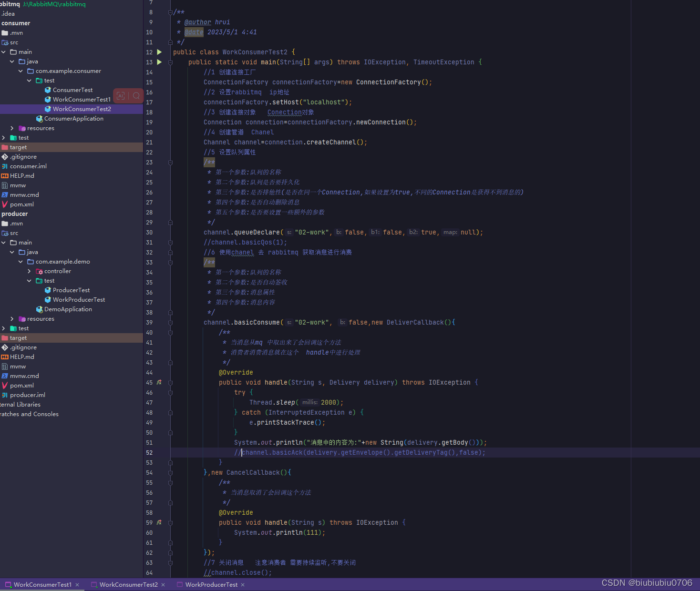Close the WorkConsumerTest2 tab
The height and width of the screenshot is (591, 700).
[x=163, y=584]
